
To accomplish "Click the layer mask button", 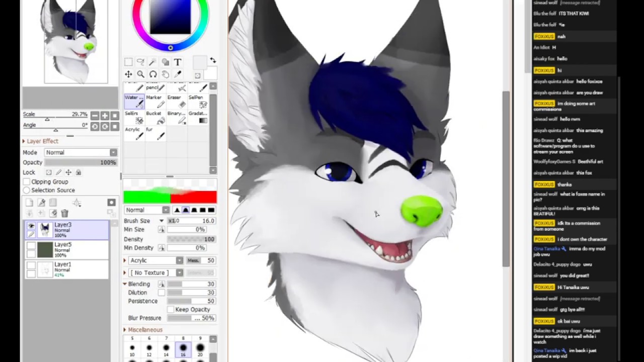I will (x=111, y=203).
